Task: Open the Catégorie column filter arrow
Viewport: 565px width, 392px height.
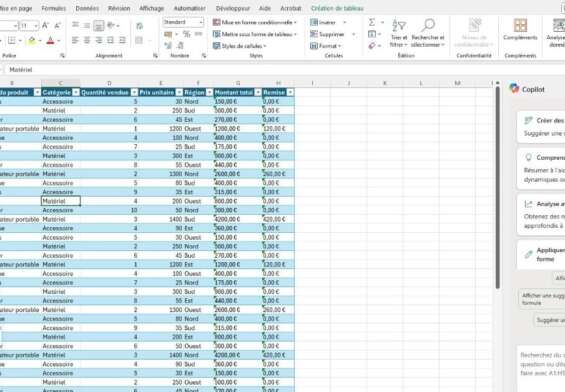Action: tap(76, 93)
